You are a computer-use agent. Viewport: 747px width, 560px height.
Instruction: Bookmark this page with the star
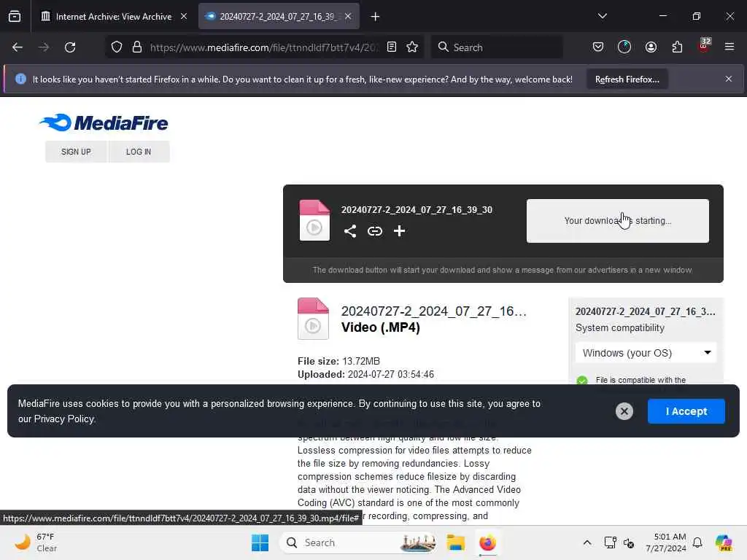click(413, 47)
